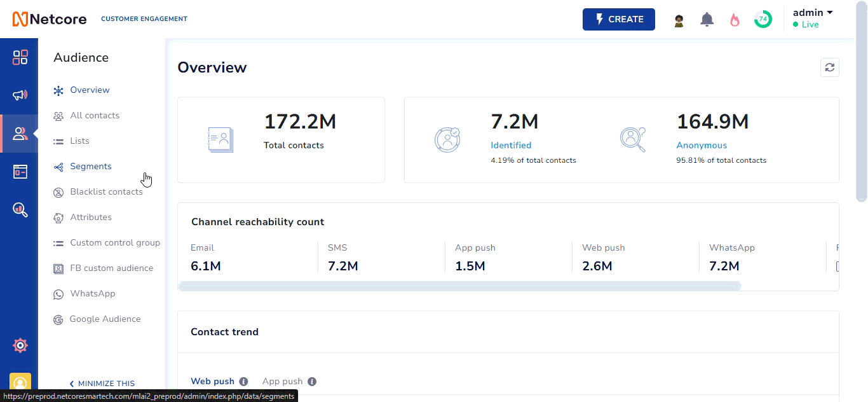
Task: Click the channel reachability horizontal scrollbar
Action: 459,286
